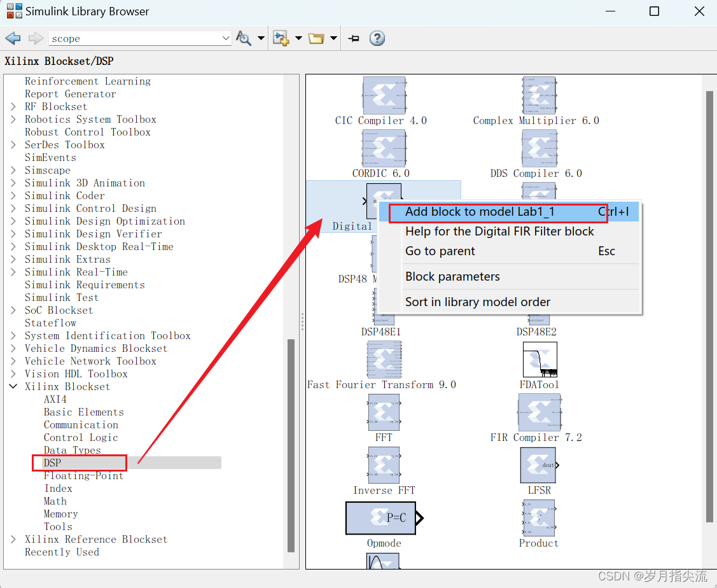Select the Complex Multiplier 6.0 block
The image size is (717, 588).
pyautogui.click(x=539, y=95)
